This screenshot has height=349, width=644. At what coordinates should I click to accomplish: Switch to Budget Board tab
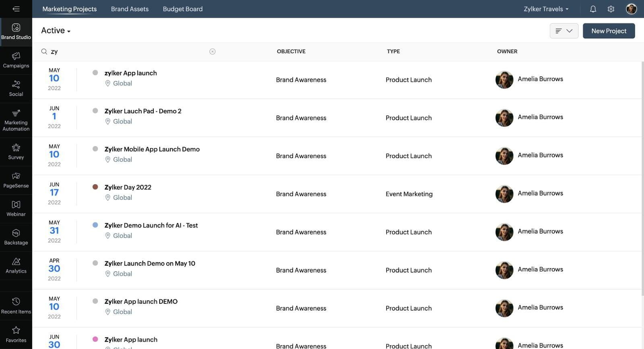tap(183, 9)
